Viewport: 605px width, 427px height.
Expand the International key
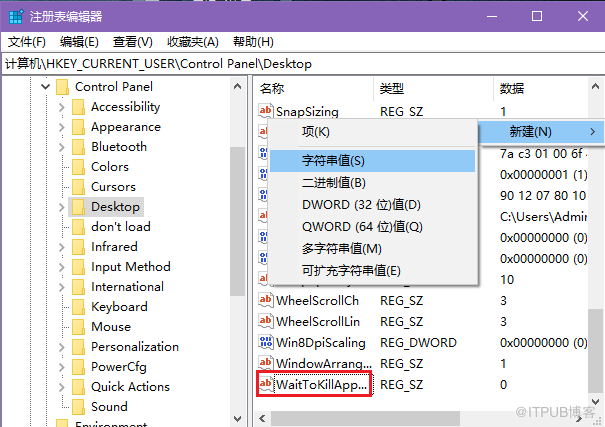61,287
